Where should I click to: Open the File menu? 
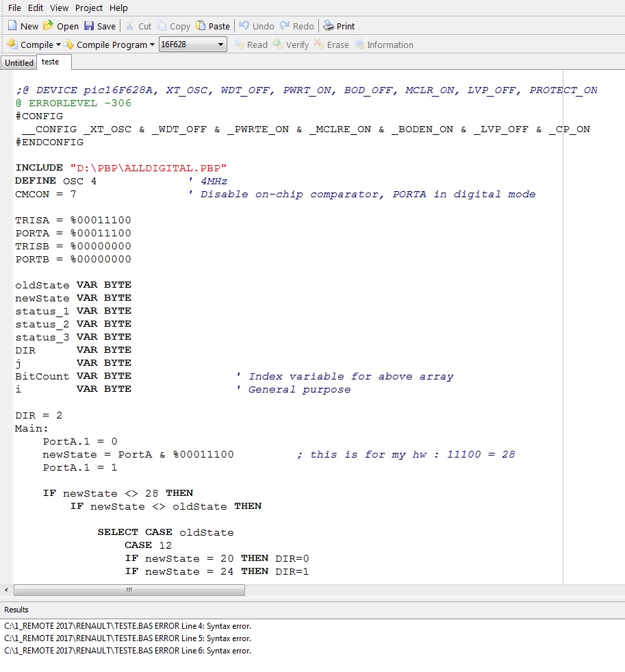(x=14, y=8)
